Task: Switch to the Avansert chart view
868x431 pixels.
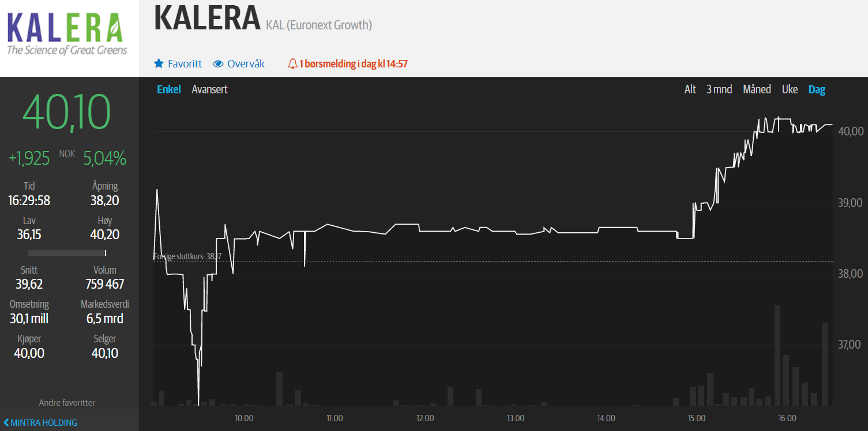Action: point(209,89)
